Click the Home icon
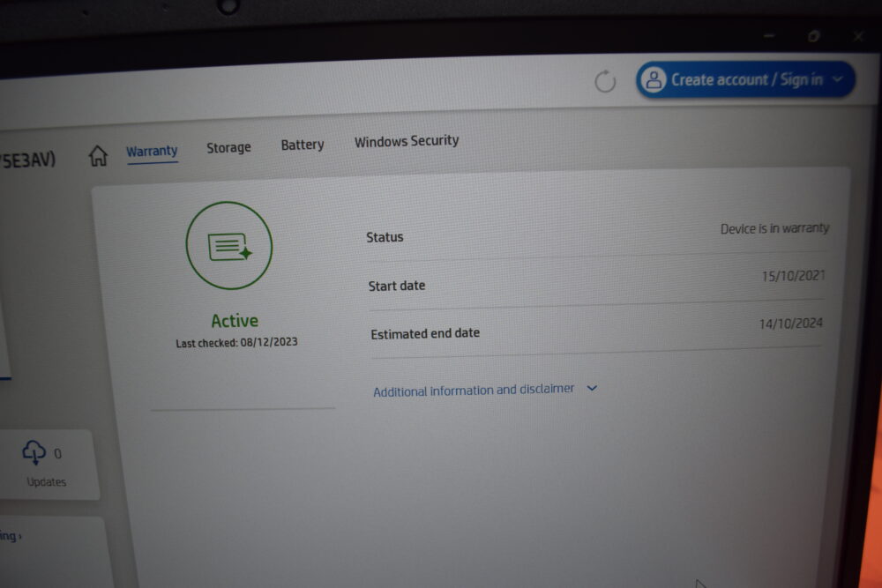 (98, 156)
